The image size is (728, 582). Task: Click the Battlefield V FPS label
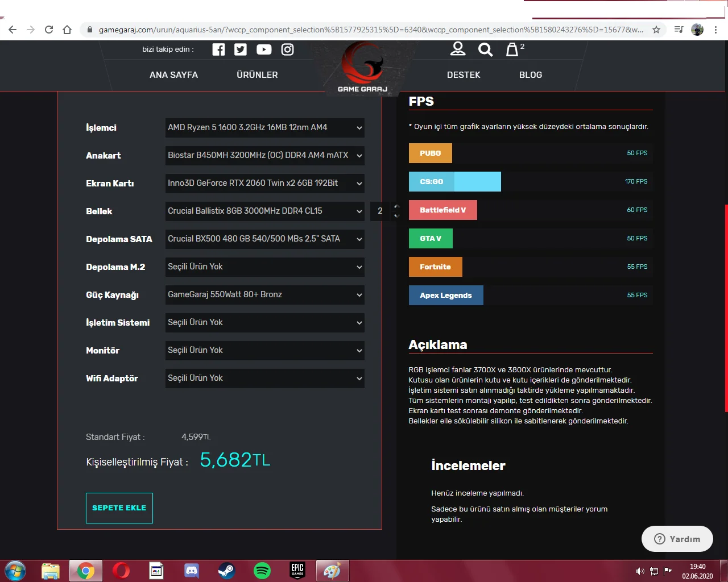(x=443, y=210)
